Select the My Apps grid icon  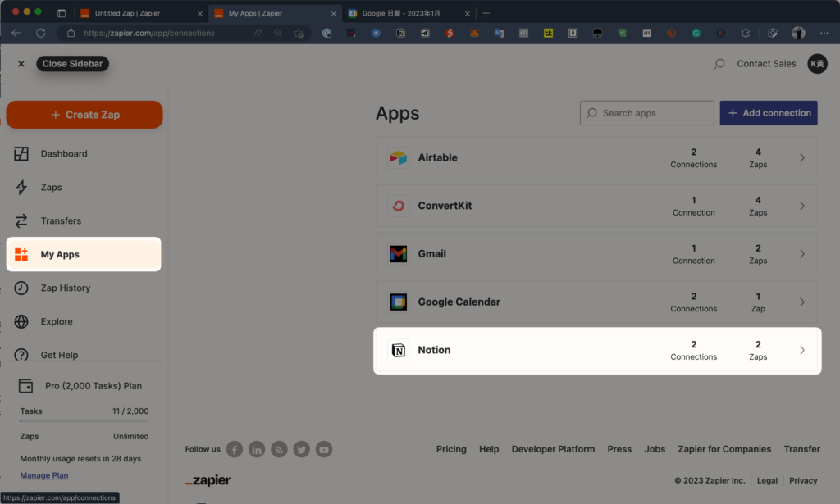[x=21, y=254]
